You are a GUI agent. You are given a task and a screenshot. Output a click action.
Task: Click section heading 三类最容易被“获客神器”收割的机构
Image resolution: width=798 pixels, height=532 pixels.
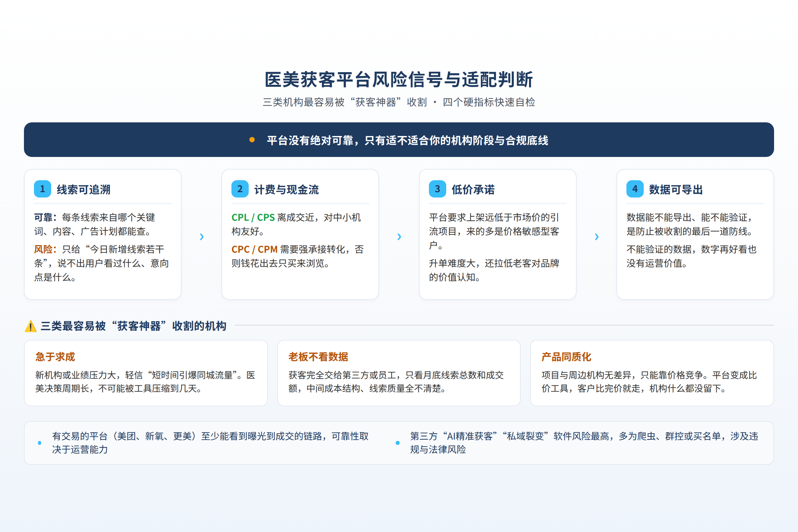pos(133,326)
